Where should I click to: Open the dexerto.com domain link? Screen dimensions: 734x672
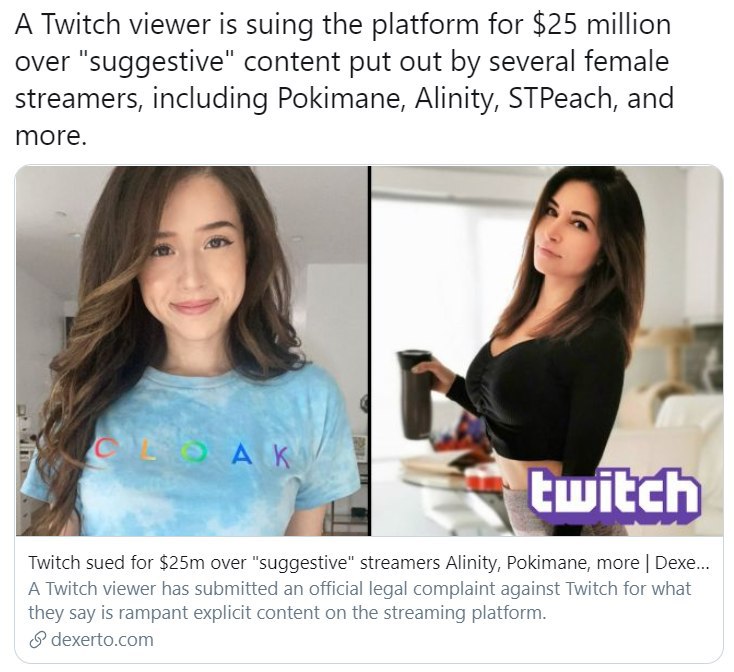(x=102, y=639)
